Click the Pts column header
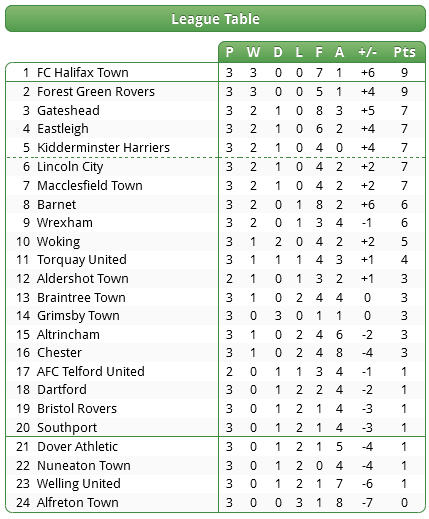Viewport: 429px width, 519px height. pos(404,52)
